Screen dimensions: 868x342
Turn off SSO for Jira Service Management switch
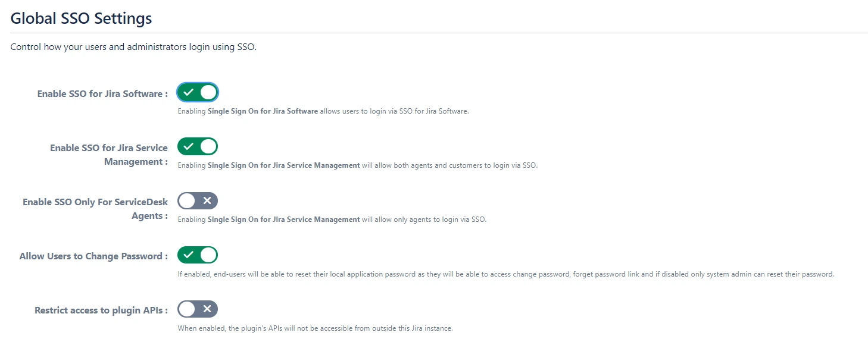tap(198, 146)
